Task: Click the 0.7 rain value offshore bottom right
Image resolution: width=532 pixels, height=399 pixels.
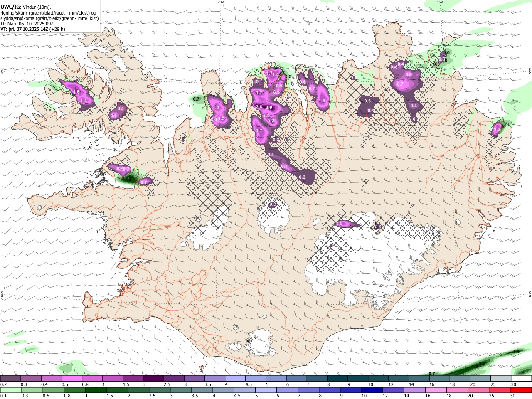Action: pyautogui.click(x=432, y=374)
